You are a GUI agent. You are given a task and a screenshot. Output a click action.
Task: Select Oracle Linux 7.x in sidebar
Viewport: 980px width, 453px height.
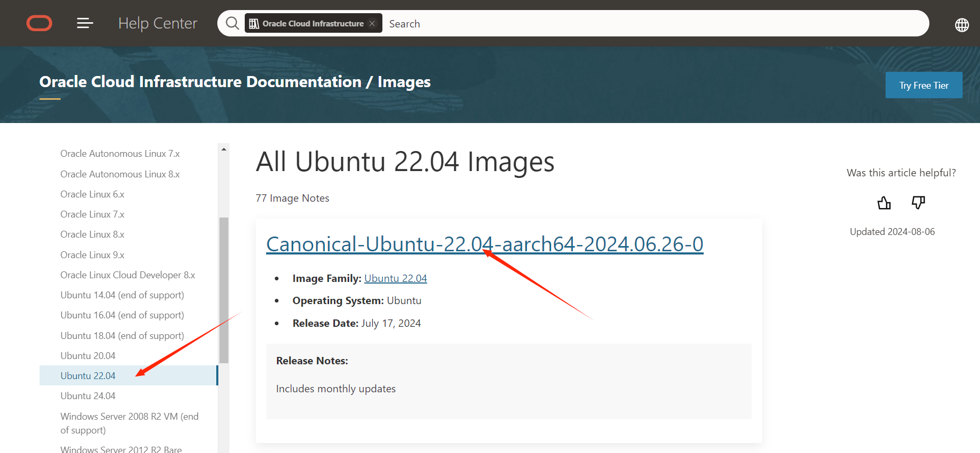(x=92, y=214)
